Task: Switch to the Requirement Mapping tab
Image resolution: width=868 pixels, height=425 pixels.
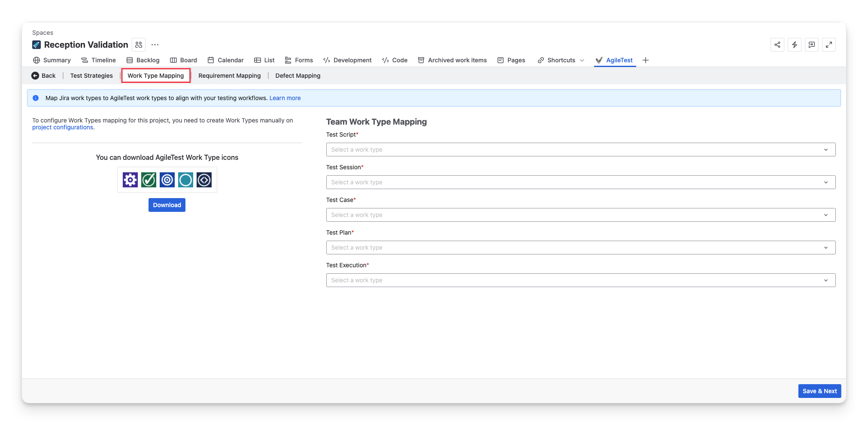Action: coord(229,76)
